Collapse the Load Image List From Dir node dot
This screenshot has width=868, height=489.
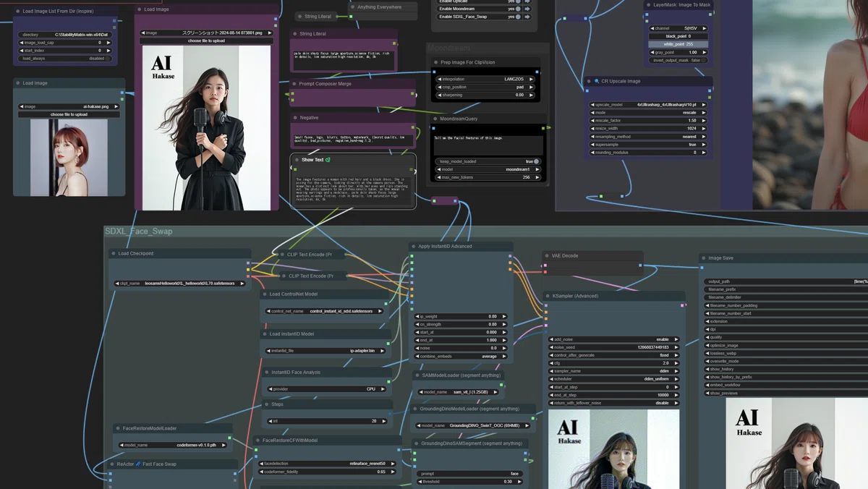pos(18,12)
